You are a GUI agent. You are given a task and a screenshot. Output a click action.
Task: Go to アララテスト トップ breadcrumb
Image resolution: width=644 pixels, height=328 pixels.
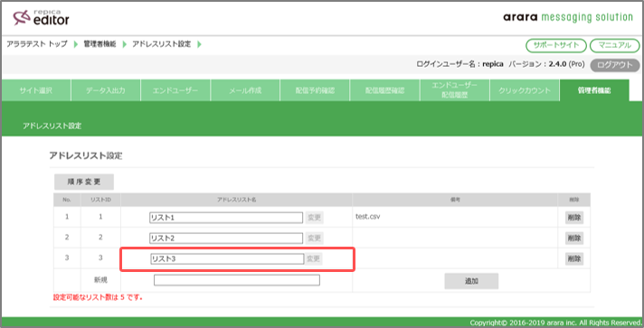pyautogui.click(x=37, y=44)
